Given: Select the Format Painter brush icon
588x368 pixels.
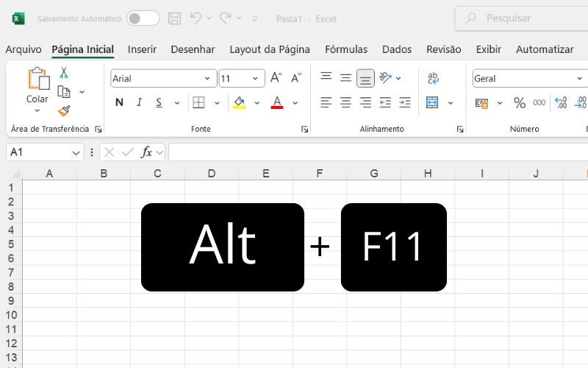Looking at the screenshot, I should click(64, 111).
